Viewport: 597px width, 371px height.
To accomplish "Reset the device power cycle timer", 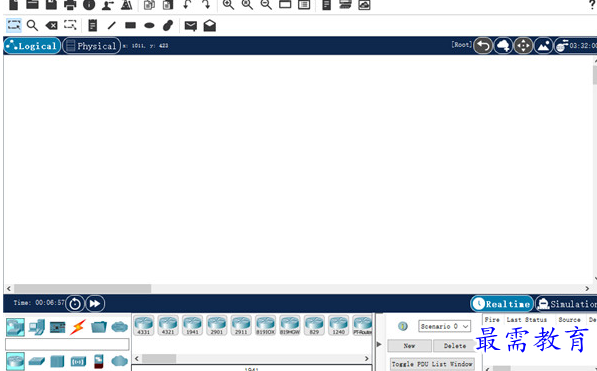I will pos(75,304).
